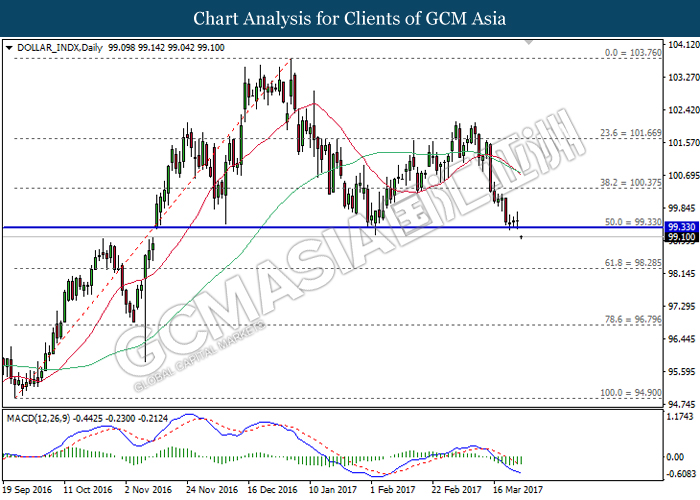The image size is (700, 500).
Task: Click the 104.120 price axis value
Action: pos(683,44)
